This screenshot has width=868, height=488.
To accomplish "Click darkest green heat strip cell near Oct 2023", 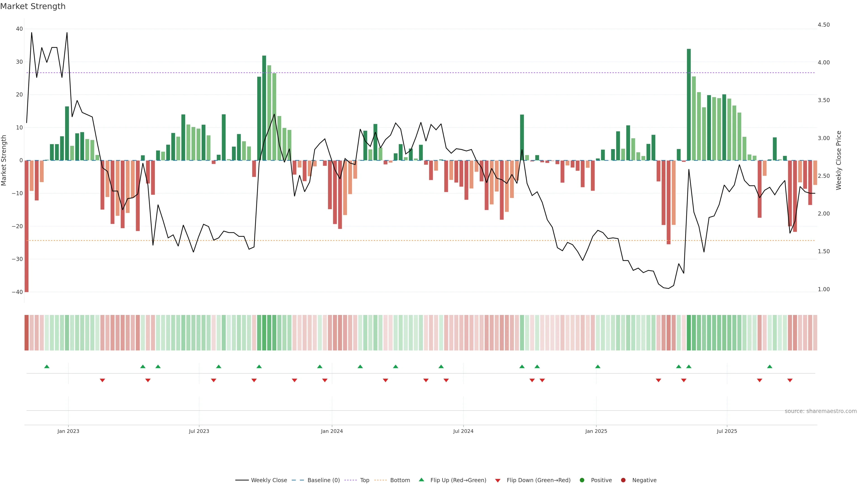I will [264, 333].
